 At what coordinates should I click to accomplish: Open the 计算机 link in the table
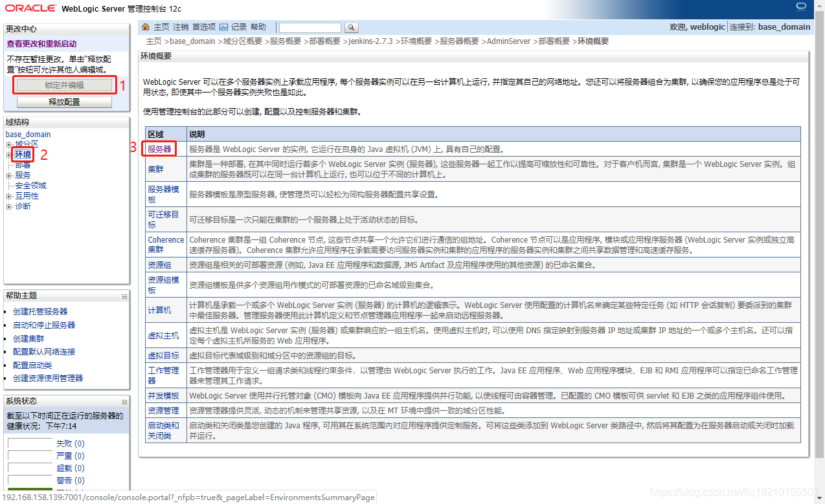click(x=159, y=311)
